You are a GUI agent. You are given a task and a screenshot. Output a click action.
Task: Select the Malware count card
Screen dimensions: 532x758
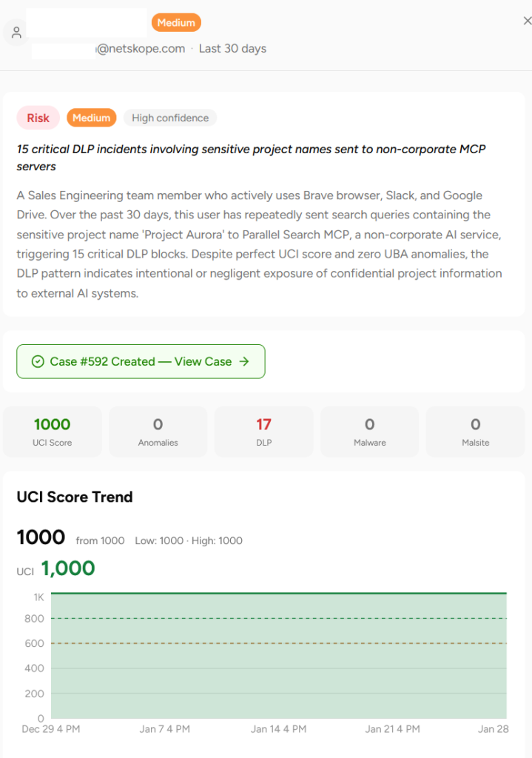pos(370,432)
